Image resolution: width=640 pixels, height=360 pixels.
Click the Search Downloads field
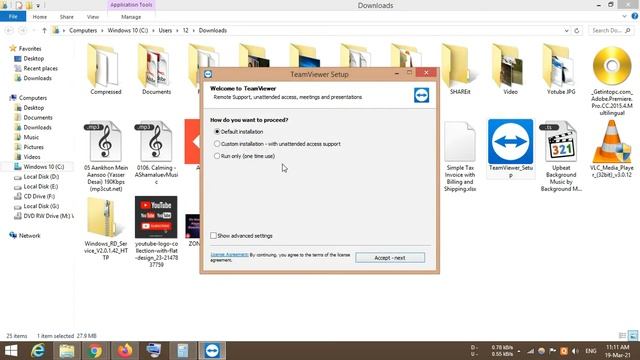611,31
